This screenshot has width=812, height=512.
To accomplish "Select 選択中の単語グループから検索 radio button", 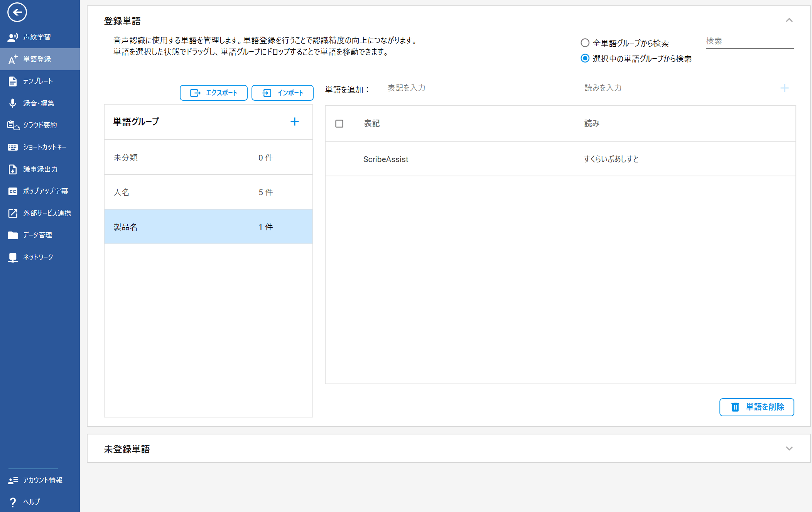I will tap(585, 58).
